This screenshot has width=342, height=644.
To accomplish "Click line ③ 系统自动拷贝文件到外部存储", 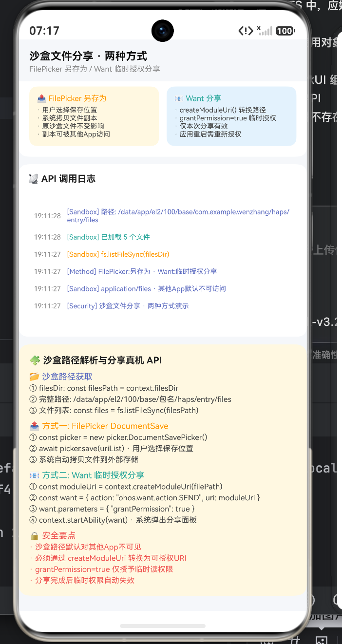I will [84, 459].
